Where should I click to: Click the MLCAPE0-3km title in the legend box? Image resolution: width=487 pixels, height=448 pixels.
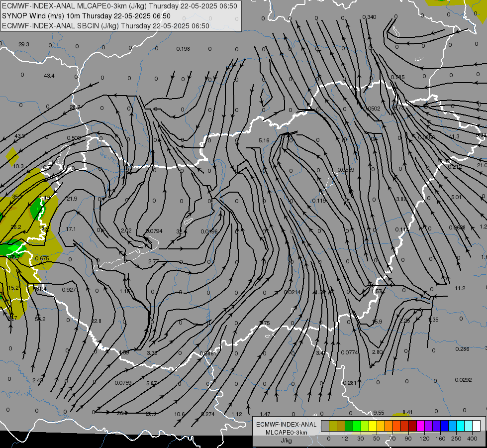click(286, 433)
